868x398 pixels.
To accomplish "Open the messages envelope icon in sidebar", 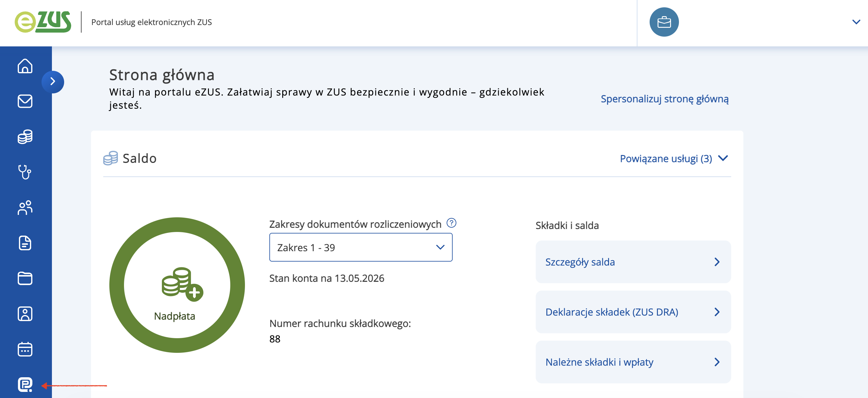I will [x=25, y=101].
